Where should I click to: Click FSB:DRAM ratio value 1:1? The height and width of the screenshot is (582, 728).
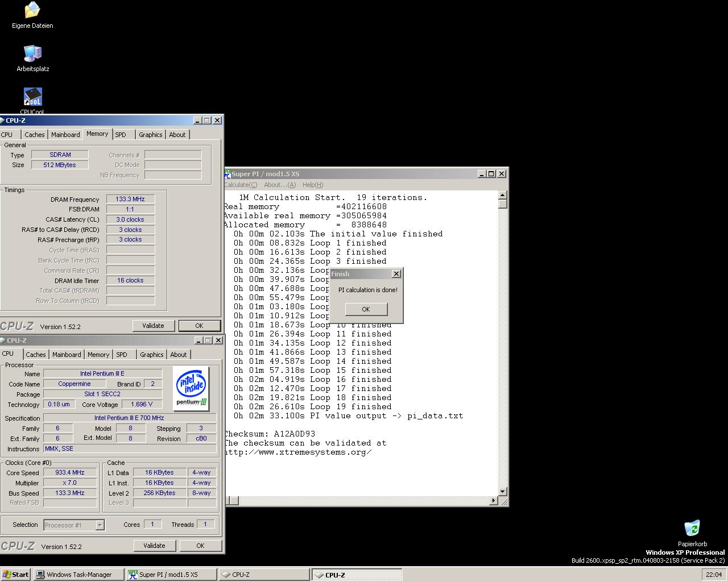click(x=130, y=209)
